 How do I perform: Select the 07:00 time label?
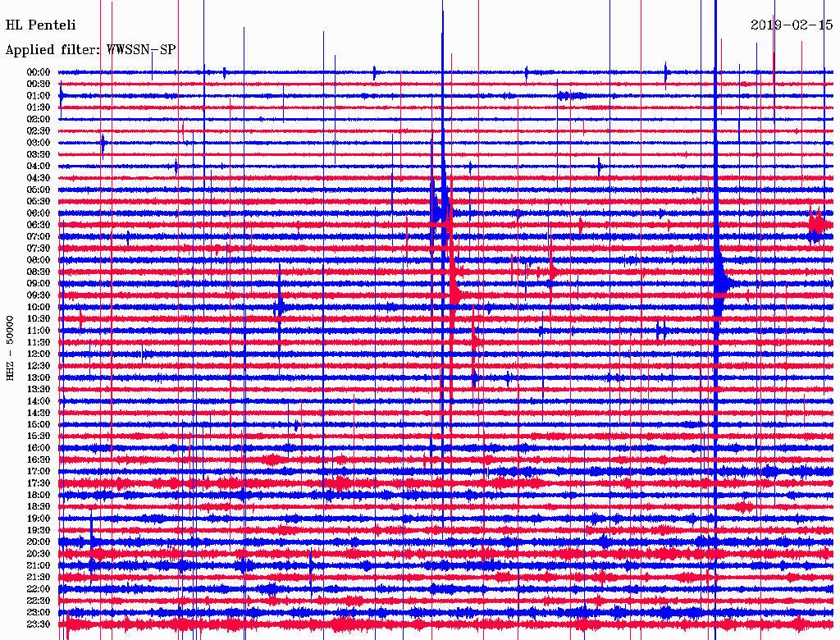pyautogui.click(x=39, y=237)
